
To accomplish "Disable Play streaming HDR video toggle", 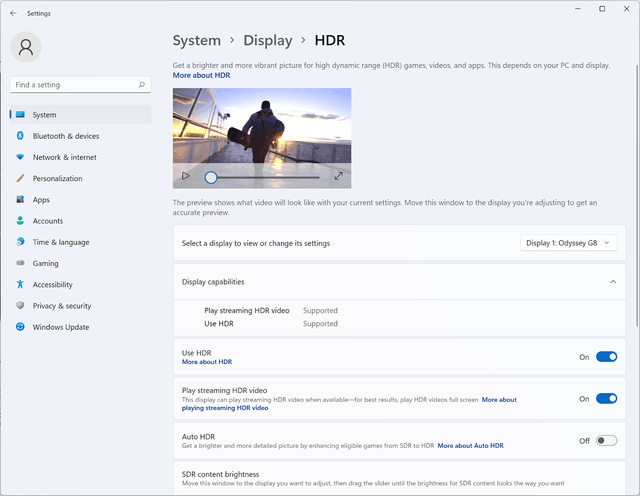I will (x=606, y=398).
